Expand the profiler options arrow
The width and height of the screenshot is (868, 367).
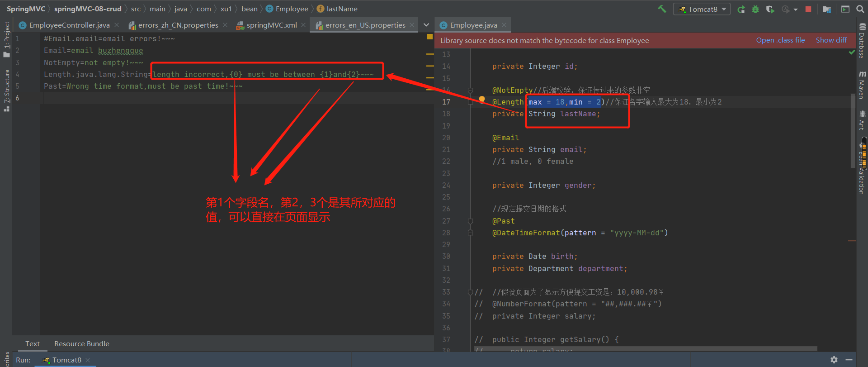796,10
